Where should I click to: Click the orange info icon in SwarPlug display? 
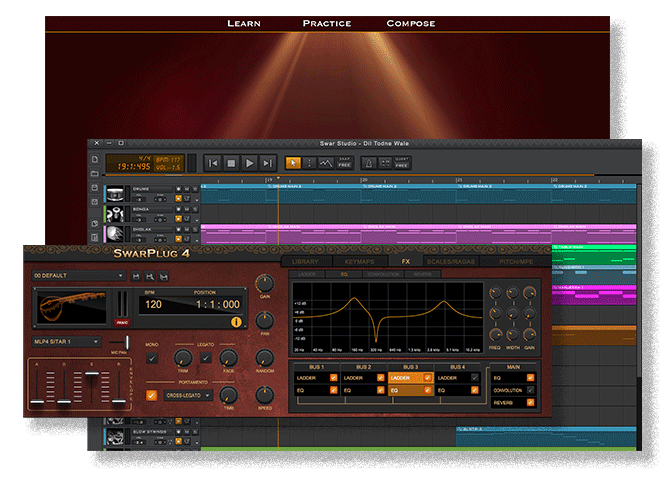[x=236, y=322]
